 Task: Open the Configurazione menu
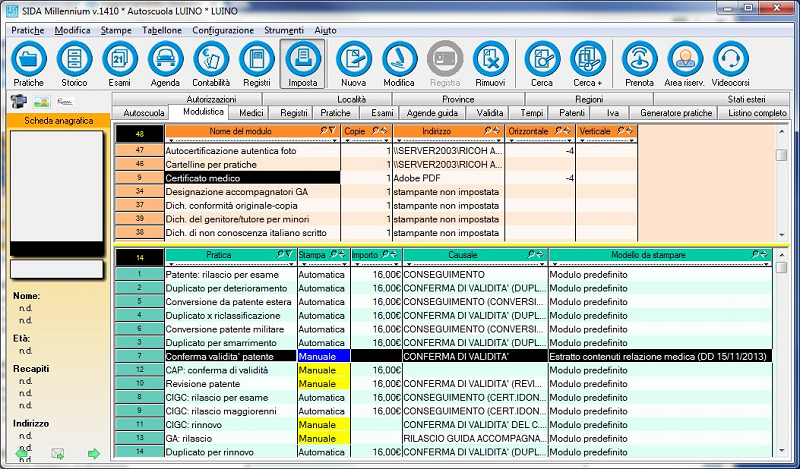(x=222, y=31)
